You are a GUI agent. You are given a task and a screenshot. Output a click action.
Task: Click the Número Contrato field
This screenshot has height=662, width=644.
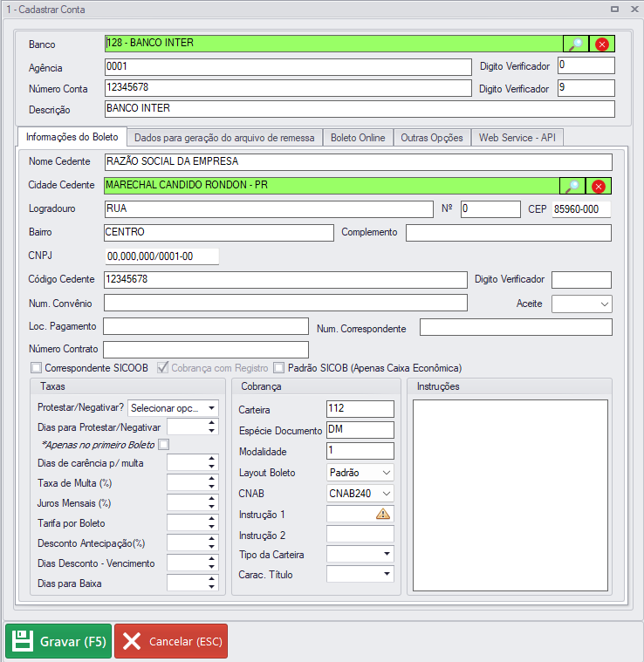206,350
